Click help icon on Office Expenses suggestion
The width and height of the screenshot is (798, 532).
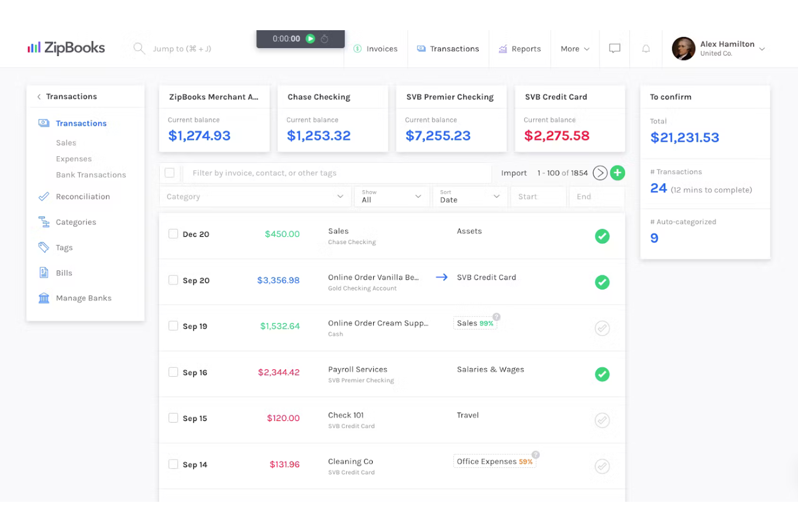[535, 454]
